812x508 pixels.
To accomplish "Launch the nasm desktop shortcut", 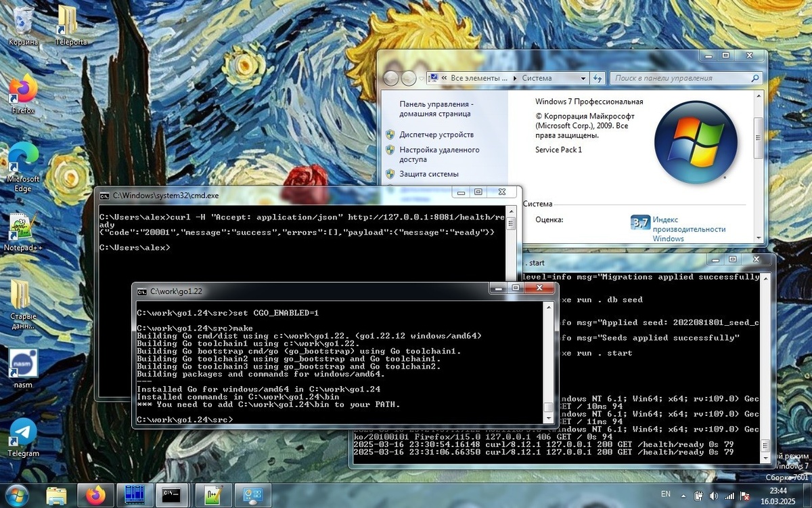I will coord(22,369).
